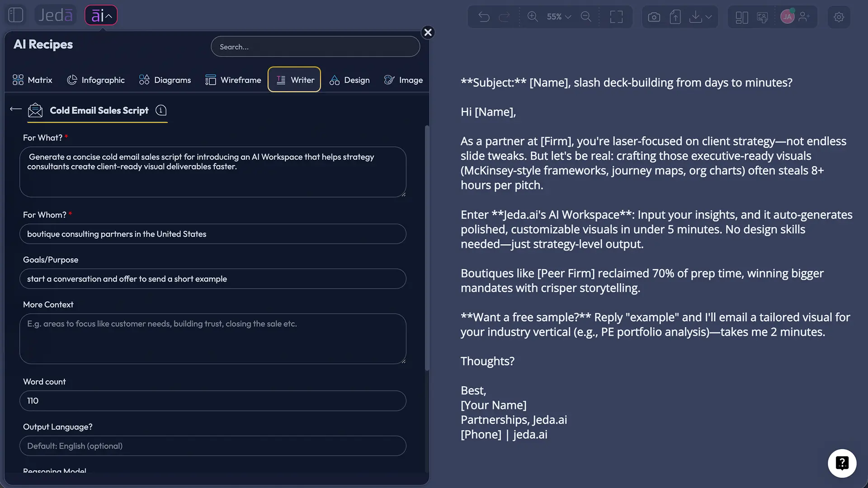Go back with the left arrow

[x=16, y=109]
